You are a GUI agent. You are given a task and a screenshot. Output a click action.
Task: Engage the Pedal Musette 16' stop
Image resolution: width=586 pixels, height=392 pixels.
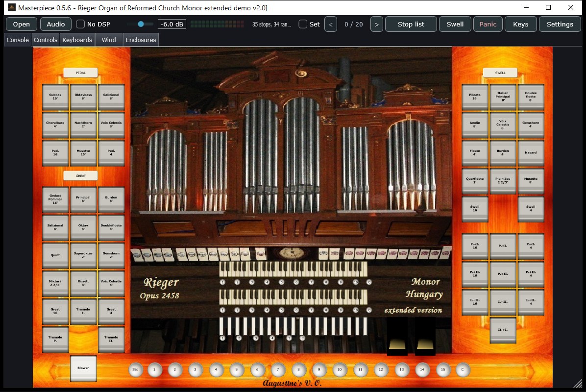[x=83, y=153]
